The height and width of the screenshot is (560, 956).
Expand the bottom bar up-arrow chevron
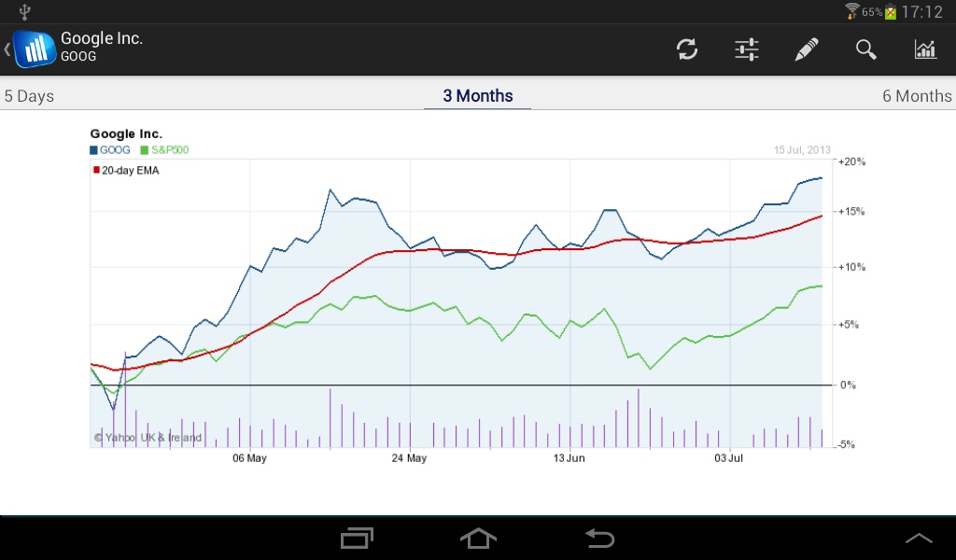(x=919, y=538)
